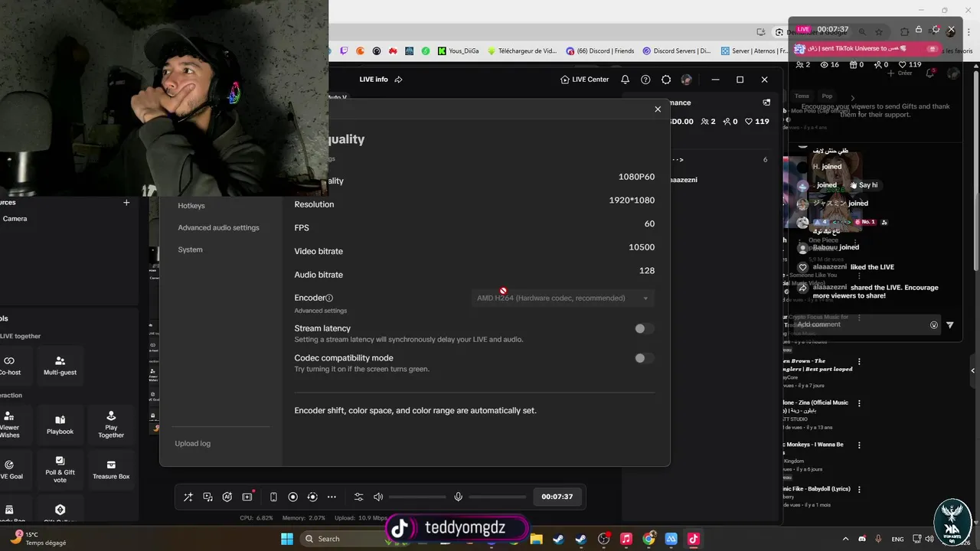Viewport: 980px width, 551px height.
Task: Open the Server Aternos bookmark
Action: [x=755, y=51]
